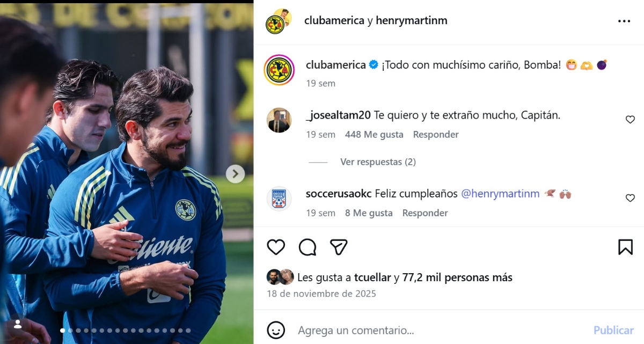Focus the Agrega un comentario field
644x344 pixels.
[x=440, y=330]
